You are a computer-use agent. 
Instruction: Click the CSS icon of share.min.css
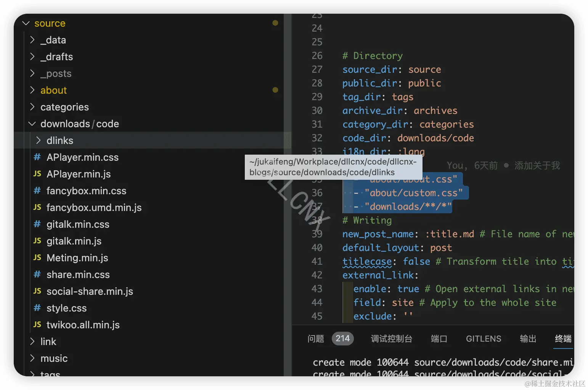click(37, 274)
